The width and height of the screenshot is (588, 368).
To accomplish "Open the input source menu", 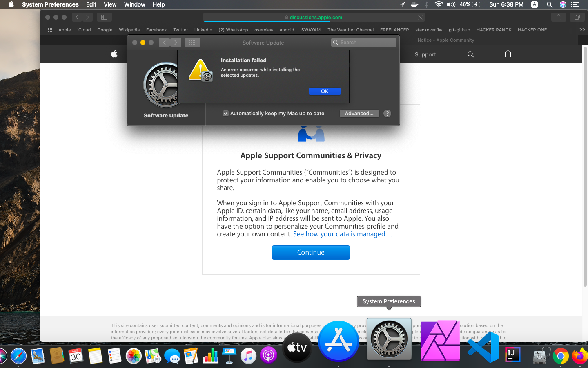I will 535,4.
